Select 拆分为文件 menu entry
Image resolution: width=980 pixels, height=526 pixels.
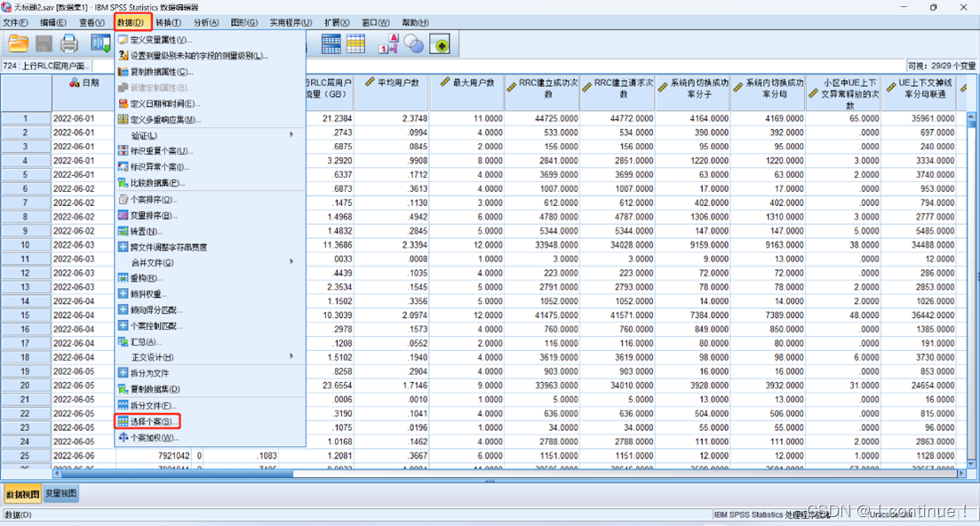click(210, 373)
